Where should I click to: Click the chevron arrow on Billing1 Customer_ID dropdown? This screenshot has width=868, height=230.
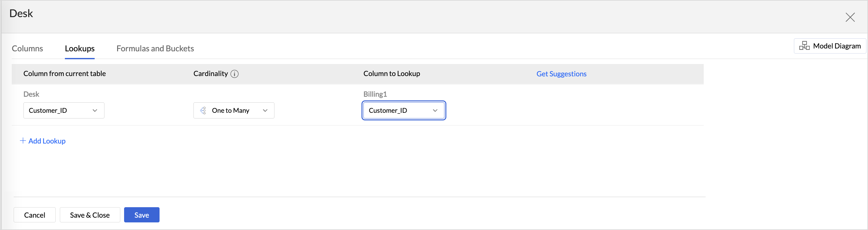pos(435,111)
